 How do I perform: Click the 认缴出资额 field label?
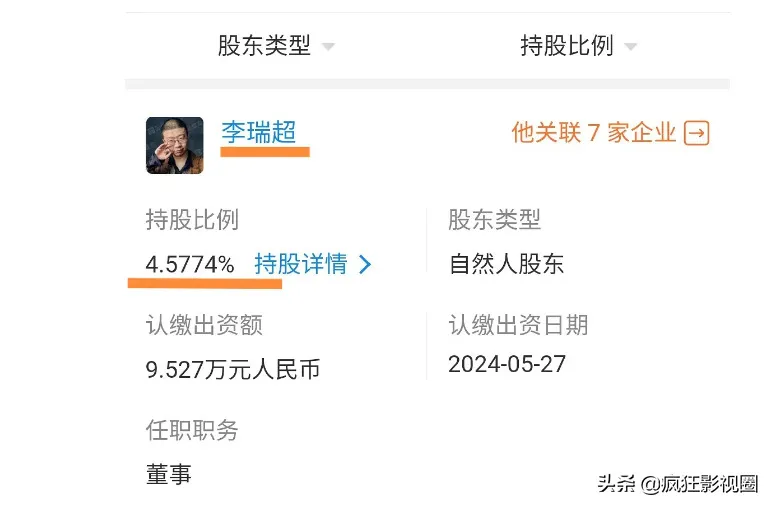pyautogui.click(x=204, y=325)
